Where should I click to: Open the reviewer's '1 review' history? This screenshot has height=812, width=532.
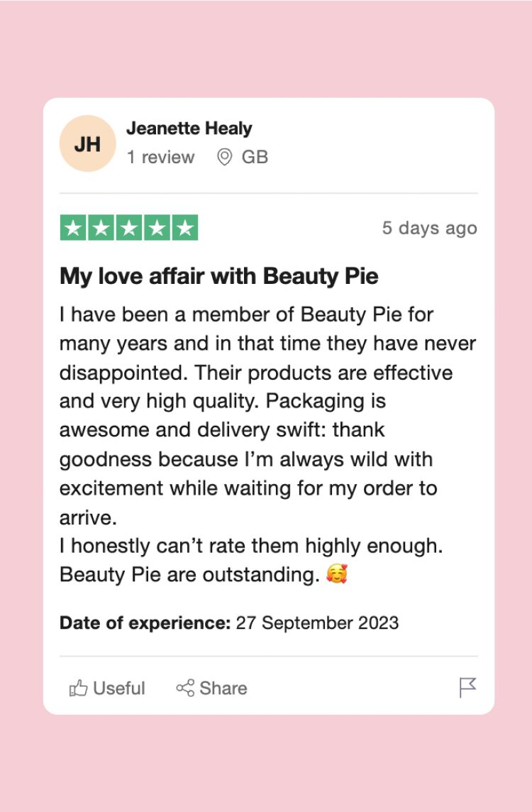tap(161, 158)
